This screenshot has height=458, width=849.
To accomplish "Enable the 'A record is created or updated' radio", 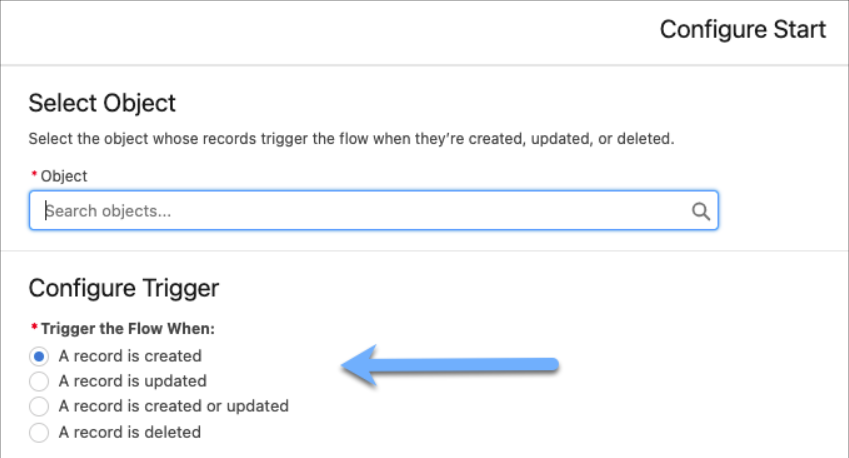I will 39,407.
